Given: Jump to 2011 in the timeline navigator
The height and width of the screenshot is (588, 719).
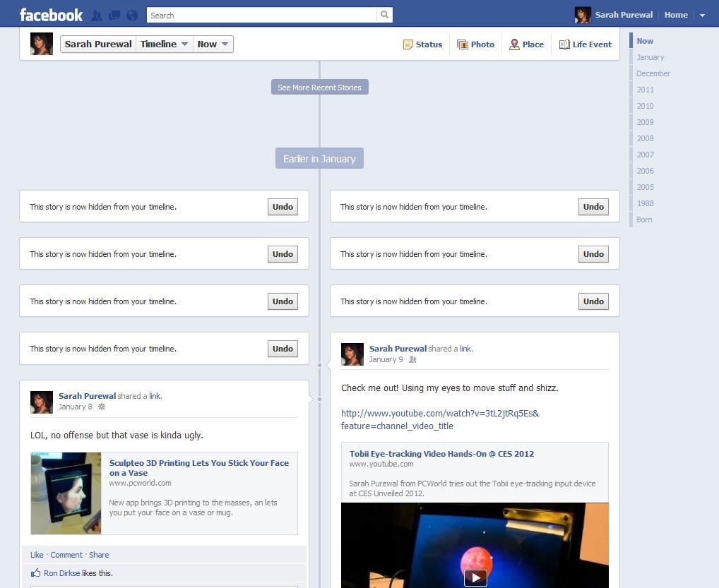Looking at the screenshot, I should click(645, 90).
